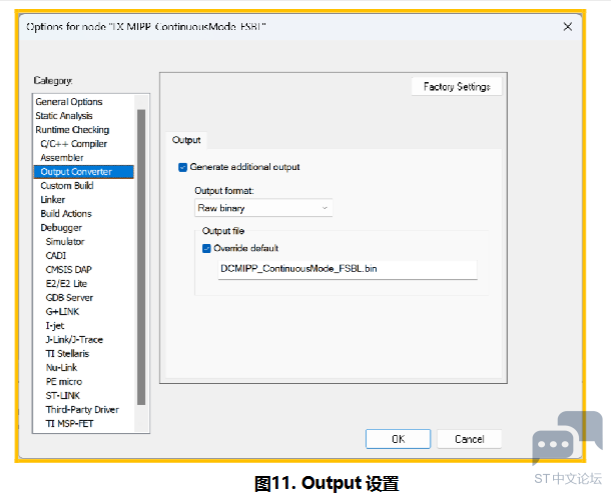Close the Options dialog window

tap(567, 27)
